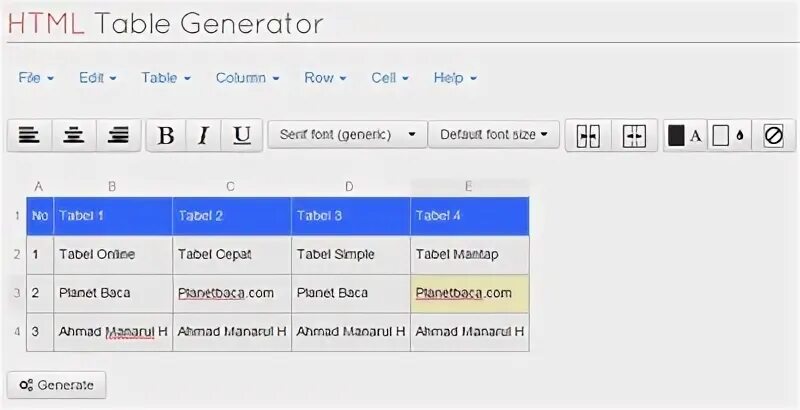Screen dimensions: 800x410
Task: Toggle italic formatting
Action: [203, 135]
